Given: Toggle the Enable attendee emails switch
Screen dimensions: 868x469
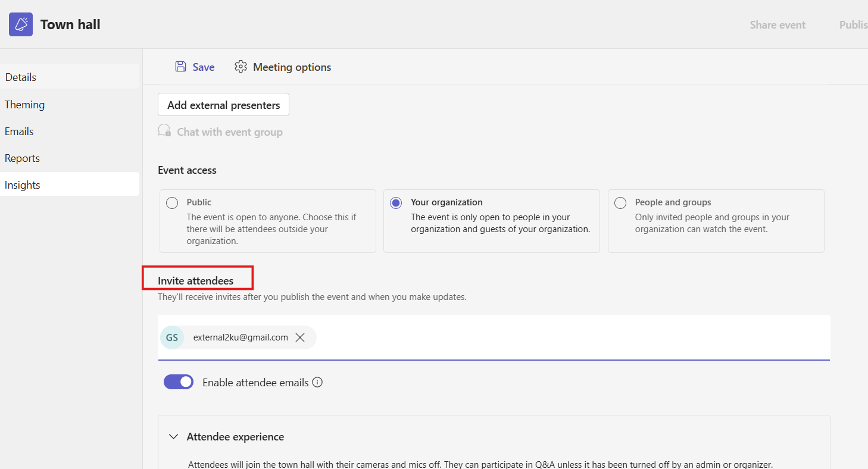Looking at the screenshot, I should click(179, 382).
